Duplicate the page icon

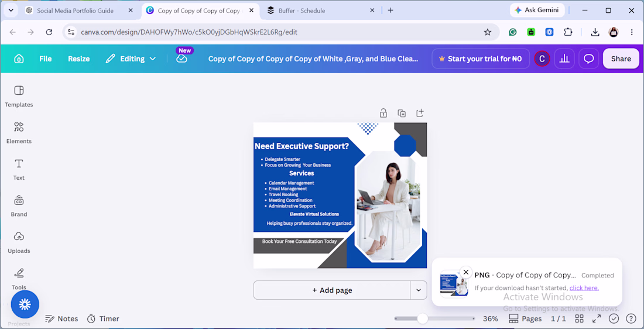point(402,113)
